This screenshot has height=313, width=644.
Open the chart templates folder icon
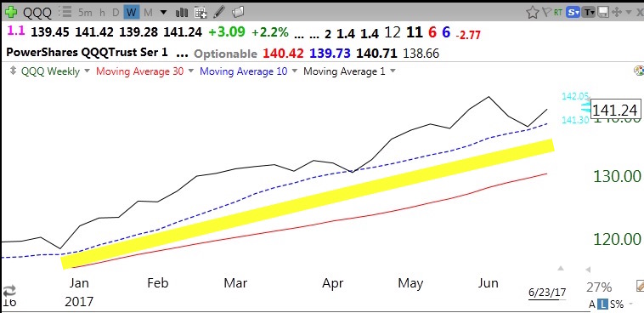pos(238,13)
